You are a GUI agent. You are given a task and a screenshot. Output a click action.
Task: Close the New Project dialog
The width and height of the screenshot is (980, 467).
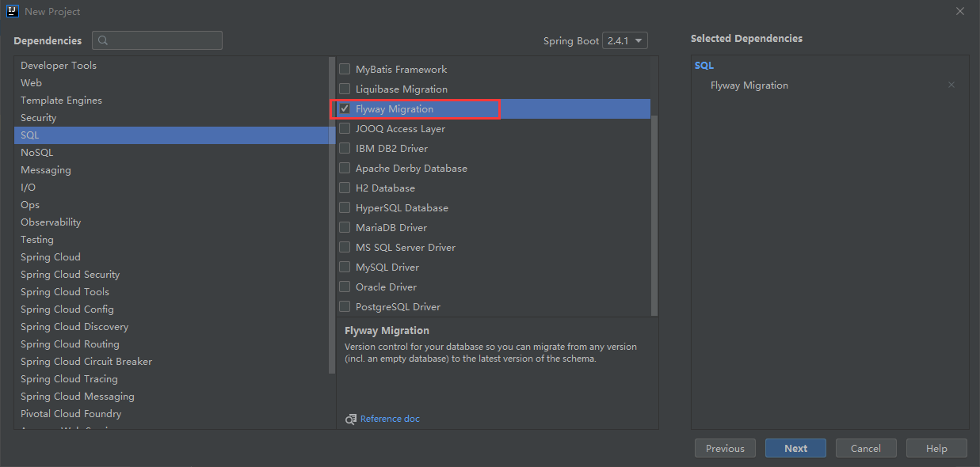pos(960,11)
